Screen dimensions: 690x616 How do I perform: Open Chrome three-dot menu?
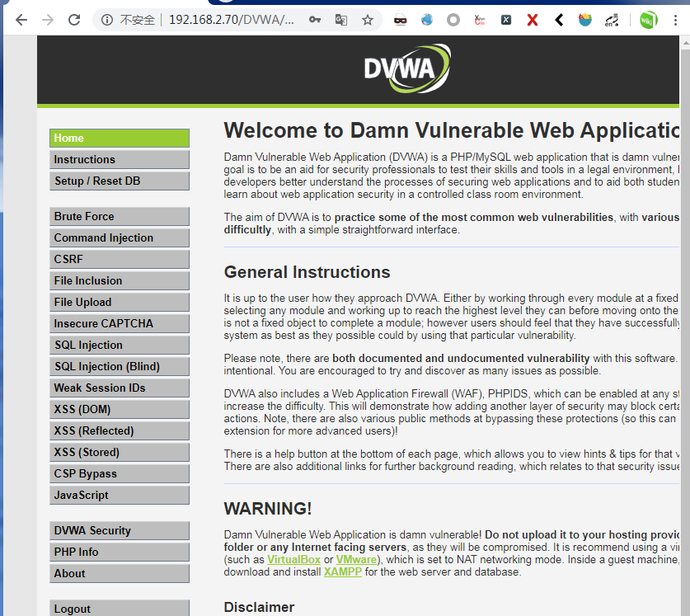(675, 20)
